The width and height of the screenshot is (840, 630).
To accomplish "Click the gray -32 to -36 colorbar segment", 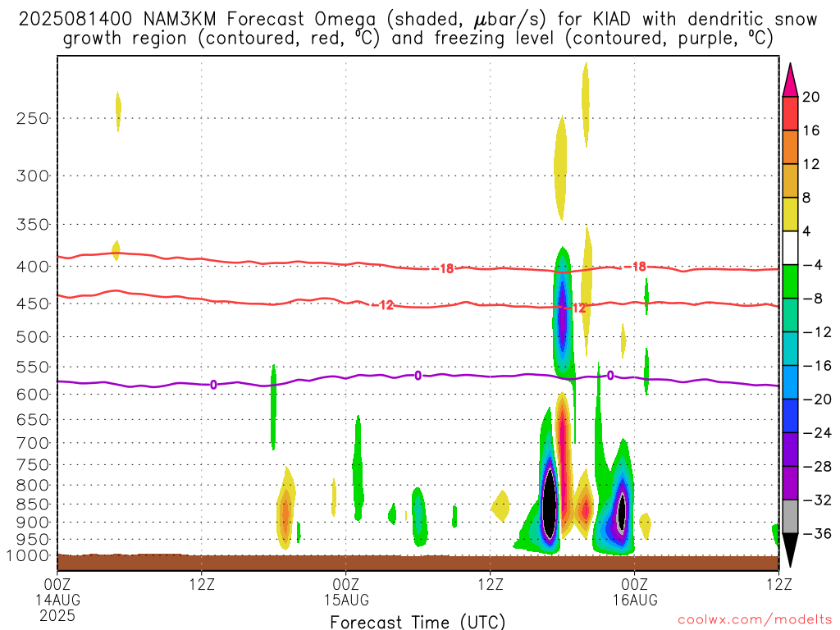I will click(790, 517).
